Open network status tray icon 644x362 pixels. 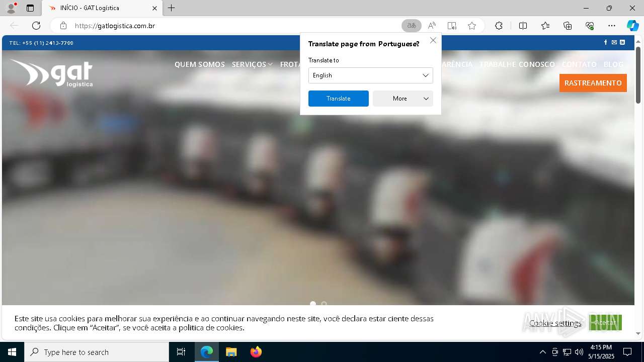[567, 352]
